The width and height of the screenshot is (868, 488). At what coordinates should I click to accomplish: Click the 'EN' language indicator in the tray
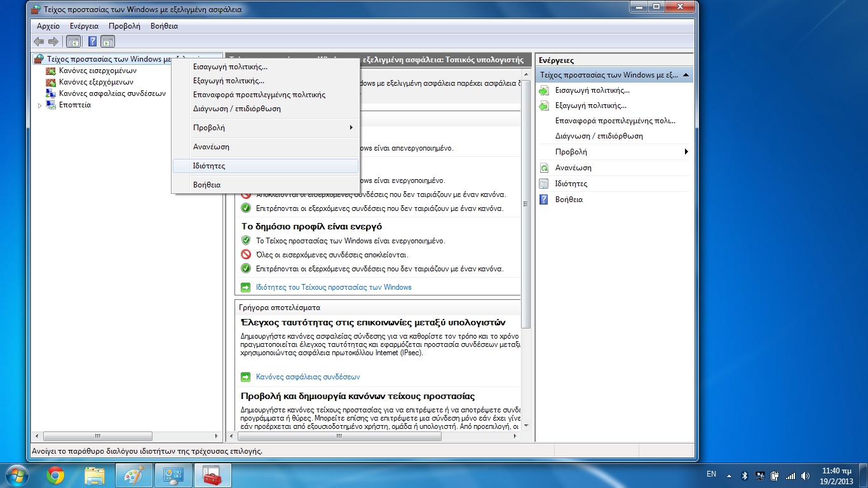[x=712, y=474]
